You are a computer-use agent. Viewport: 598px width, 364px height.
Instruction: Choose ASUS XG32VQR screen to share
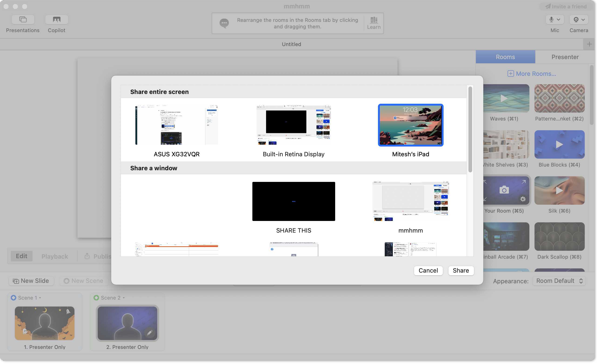point(177,125)
